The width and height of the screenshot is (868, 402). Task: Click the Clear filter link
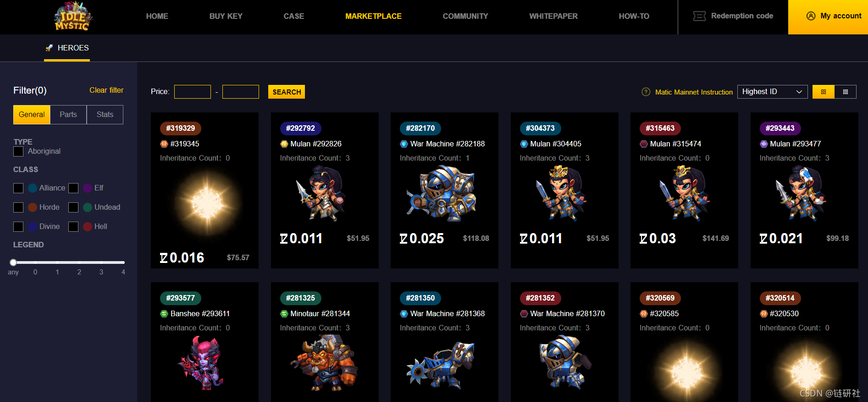click(106, 90)
